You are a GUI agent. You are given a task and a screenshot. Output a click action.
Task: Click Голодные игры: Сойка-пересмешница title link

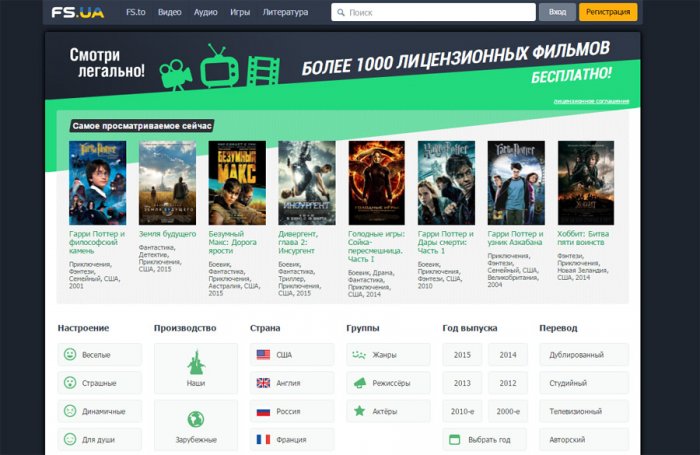(x=376, y=246)
